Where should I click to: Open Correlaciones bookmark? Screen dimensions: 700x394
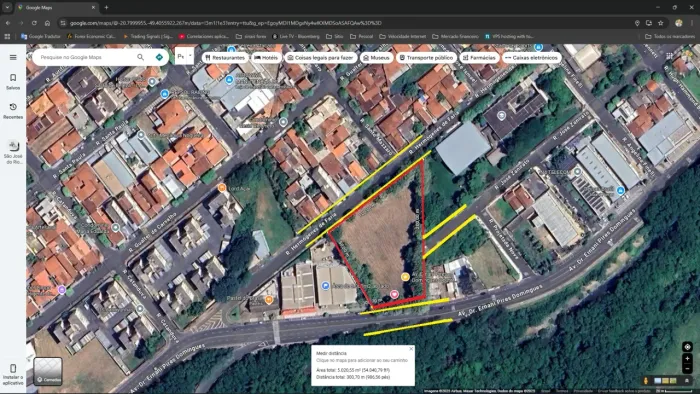pos(204,37)
